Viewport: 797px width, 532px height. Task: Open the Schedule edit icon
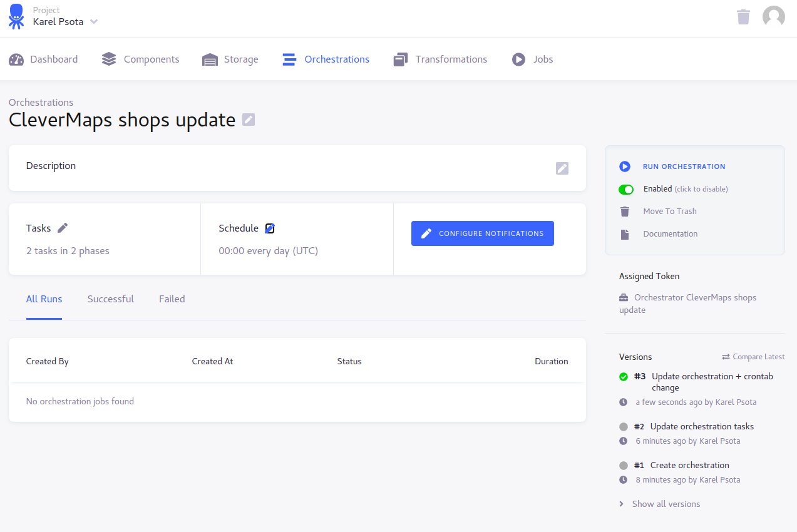coord(270,228)
